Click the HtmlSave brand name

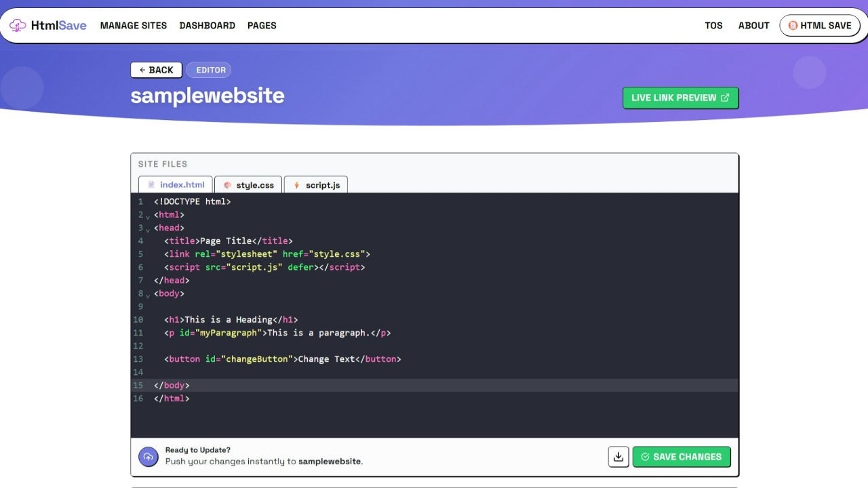tap(59, 26)
